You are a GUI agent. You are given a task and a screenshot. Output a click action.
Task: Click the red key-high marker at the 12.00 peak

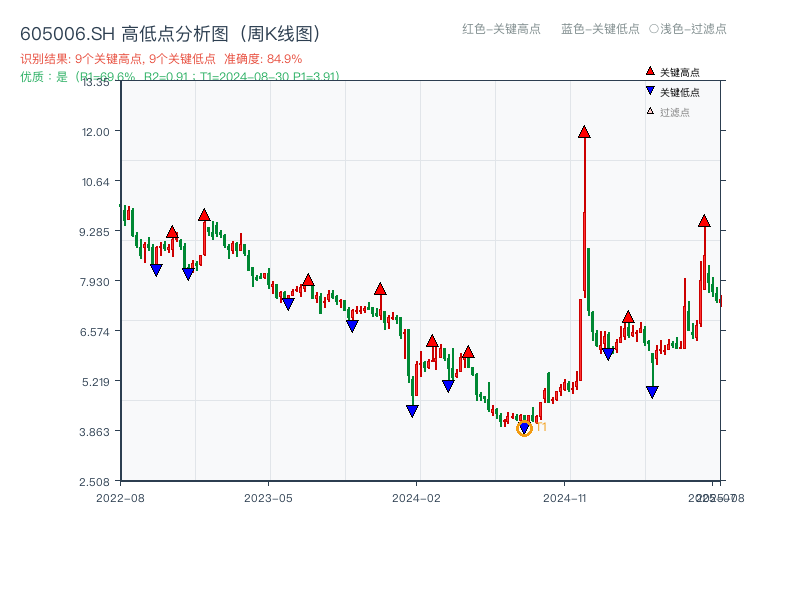[584, 132]
